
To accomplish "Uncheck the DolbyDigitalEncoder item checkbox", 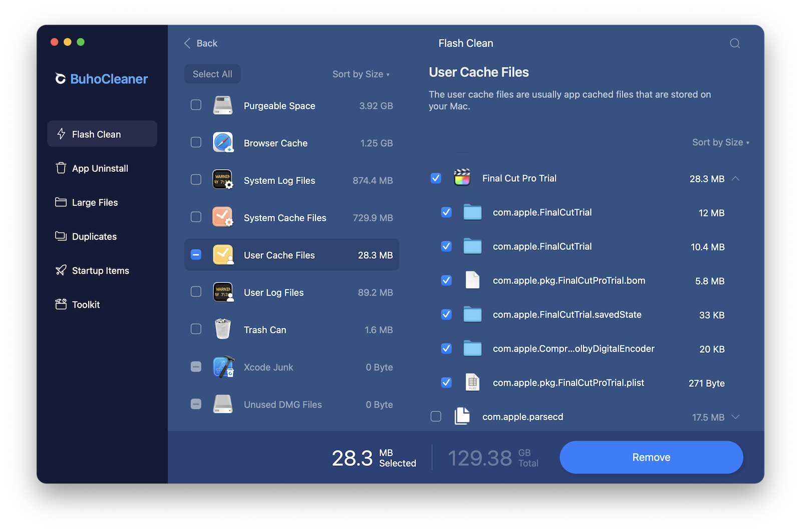I will click(446, 348).
